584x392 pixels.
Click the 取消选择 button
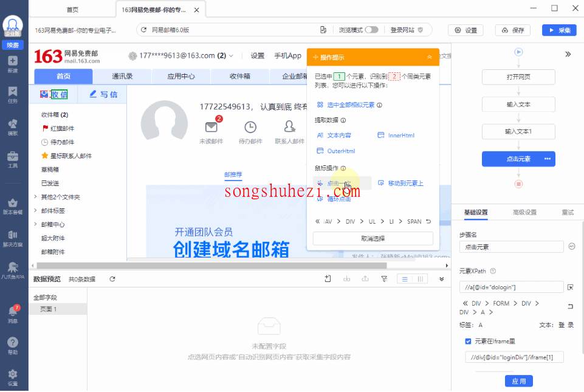pyautogui.click(x=373, y=238)
